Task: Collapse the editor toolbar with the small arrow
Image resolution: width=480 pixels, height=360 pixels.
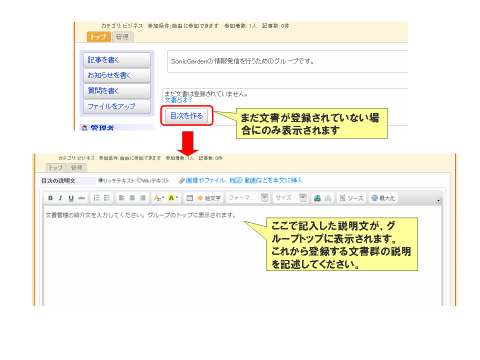Action: point(439,200)
